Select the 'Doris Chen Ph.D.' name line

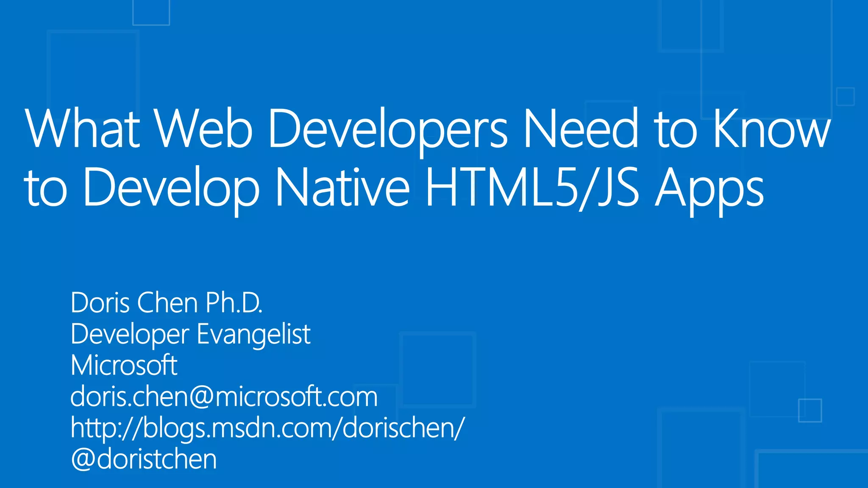166,303
